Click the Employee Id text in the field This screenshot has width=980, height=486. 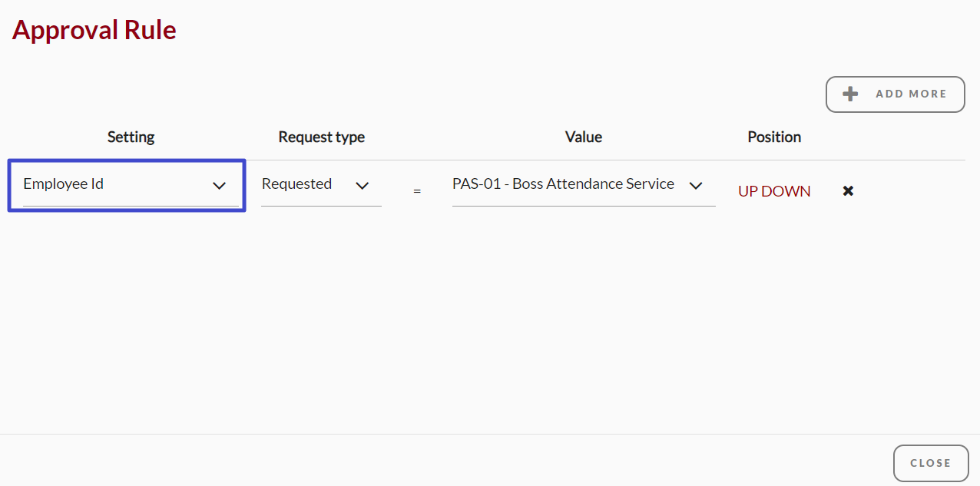tap(64, 184)
